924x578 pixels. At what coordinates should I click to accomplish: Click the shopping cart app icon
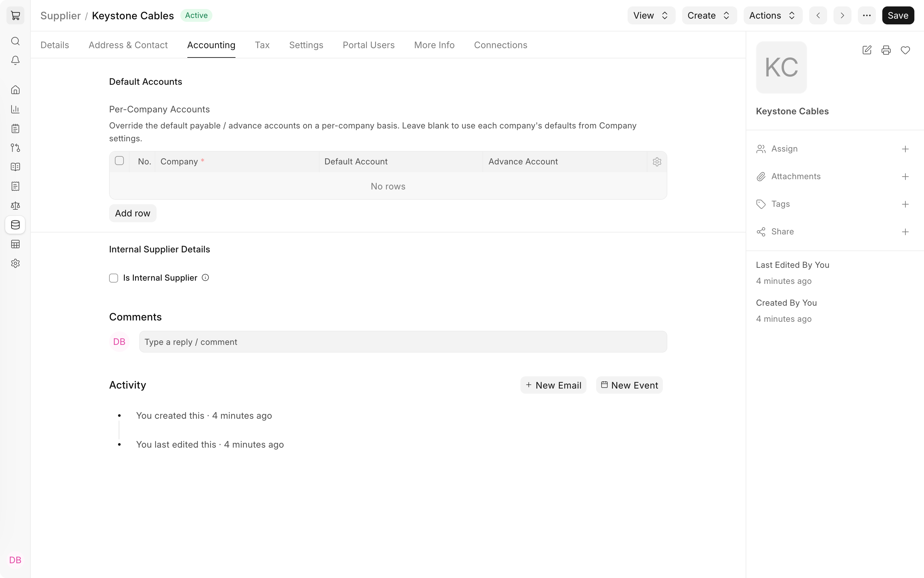[x=15, y=16]
